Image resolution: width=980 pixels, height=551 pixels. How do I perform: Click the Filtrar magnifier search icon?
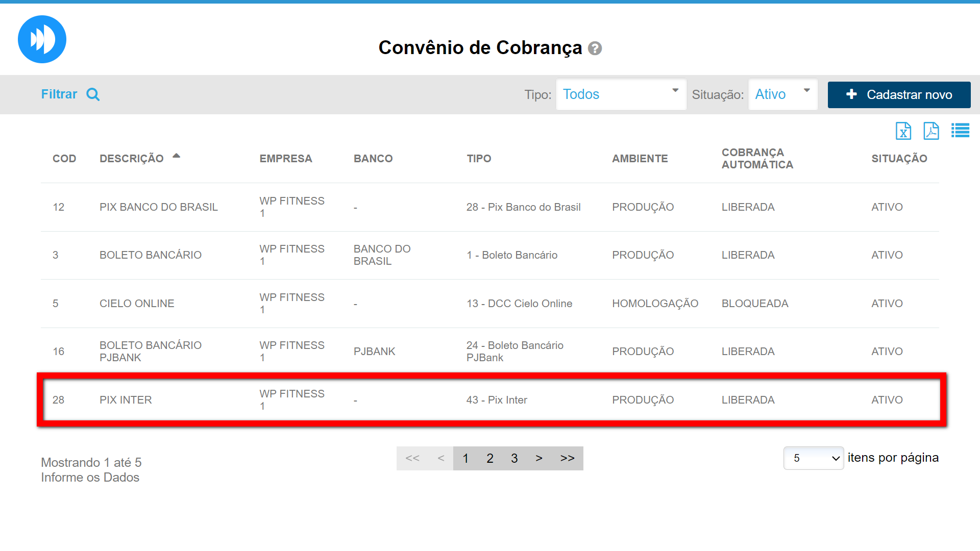[93, 94]
